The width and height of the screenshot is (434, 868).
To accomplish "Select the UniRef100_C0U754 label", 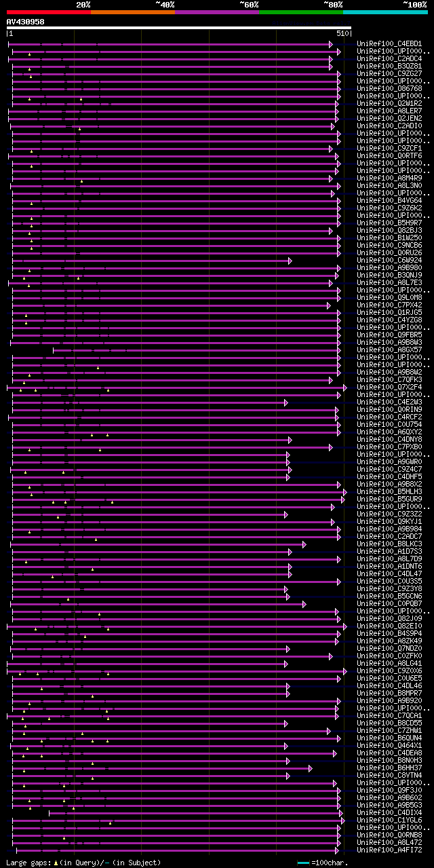I will [389, 425].
